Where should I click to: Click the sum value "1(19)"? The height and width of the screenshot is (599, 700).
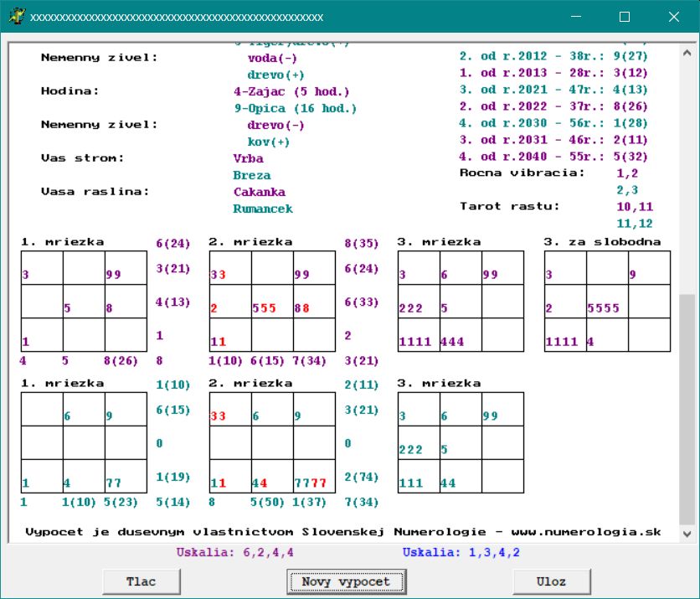(x=172, y=477)
